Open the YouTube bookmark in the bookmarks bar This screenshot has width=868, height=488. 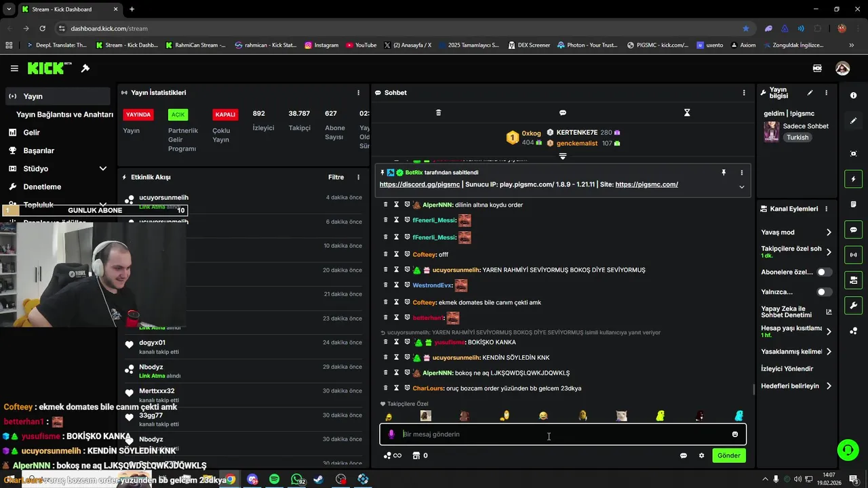(361, 45)
